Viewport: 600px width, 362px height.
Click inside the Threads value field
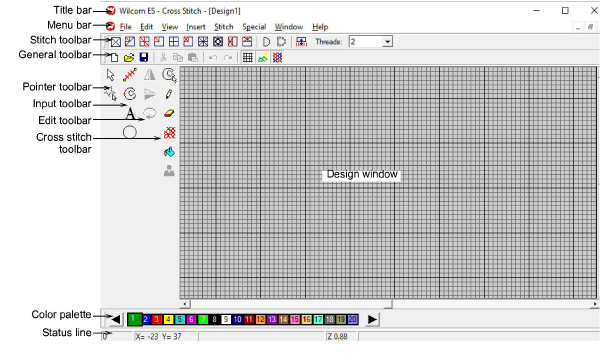point(366,42)
